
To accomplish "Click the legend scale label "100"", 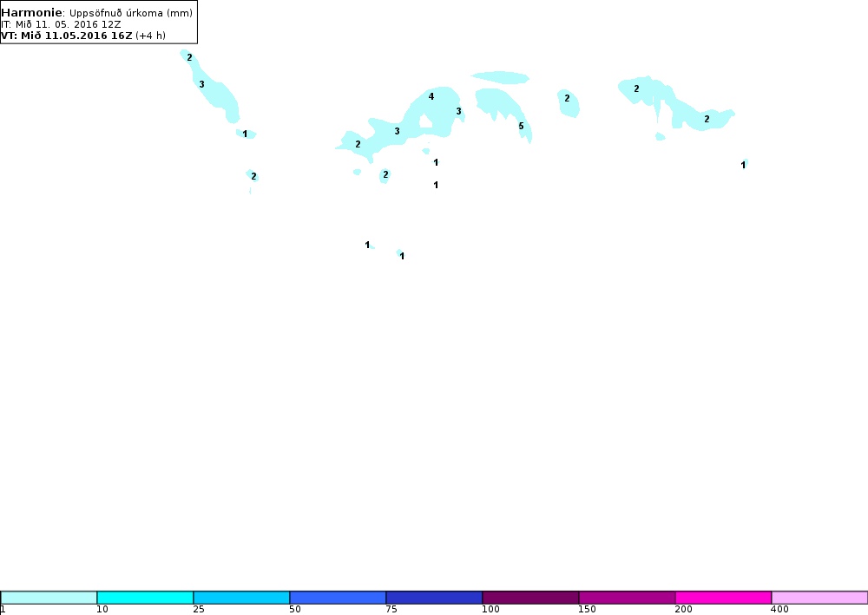I will coord(490,610).
